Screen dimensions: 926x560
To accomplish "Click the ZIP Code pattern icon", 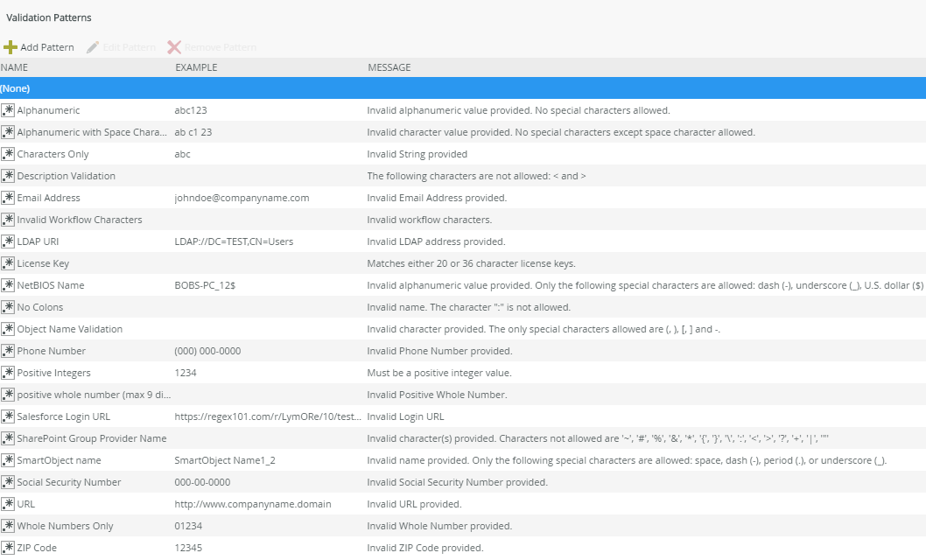I will point(8,548).
